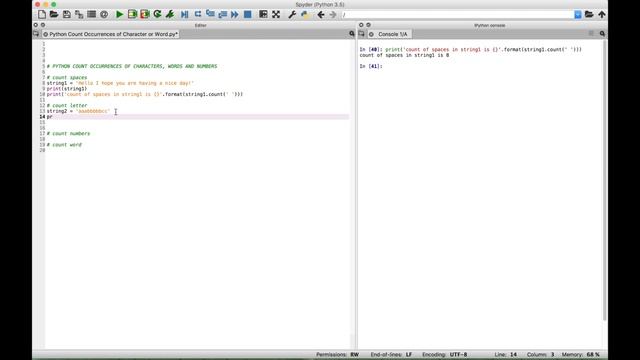The width and height of the screenshot is (640, 360).
Task: Step into function debug icon
Action: (210, 14)
